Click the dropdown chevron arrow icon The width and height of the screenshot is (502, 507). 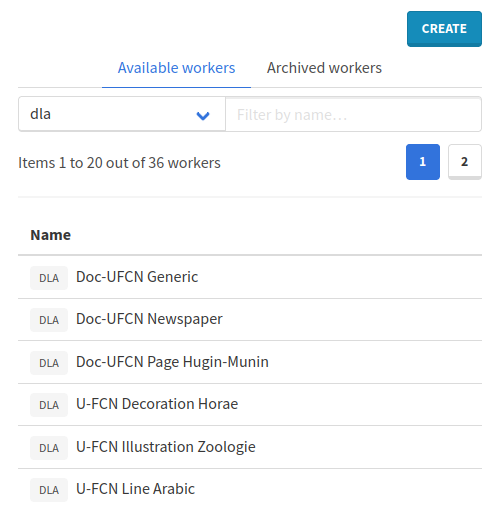click(203, 115)
